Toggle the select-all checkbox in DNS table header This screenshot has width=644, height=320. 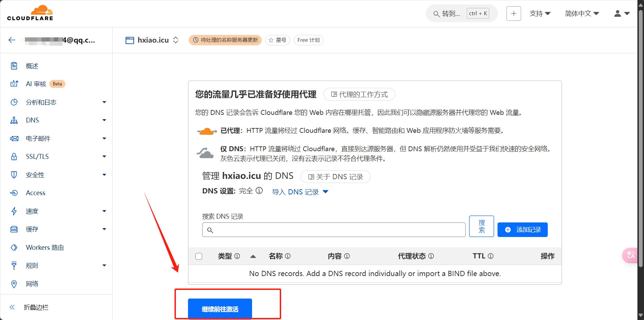tap(199, 256)
